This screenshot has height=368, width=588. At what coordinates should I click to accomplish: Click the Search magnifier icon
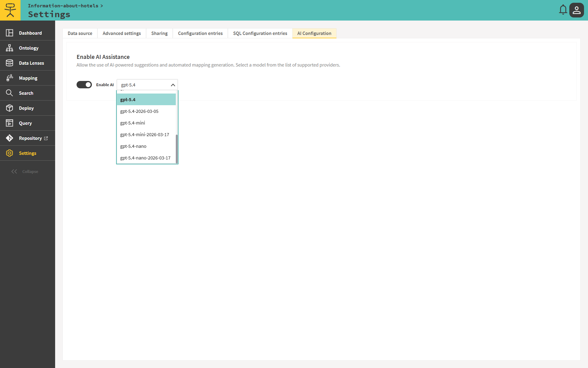click(9, 93)
